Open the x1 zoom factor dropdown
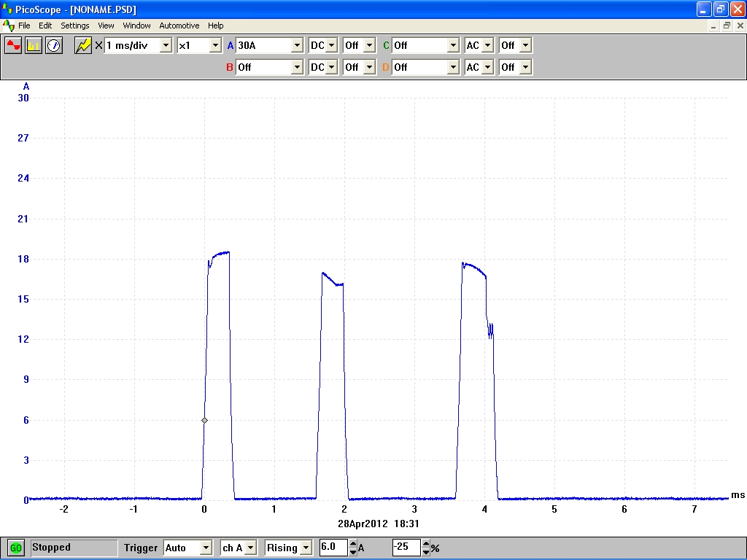The width and height of the screenshot is (747, 560). [x=214, y=45]
